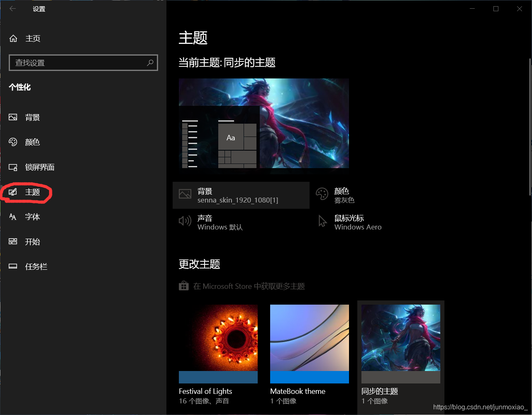Click the 锁屏界面 lock screen icon
532x415 pixels.
point(13,167)
